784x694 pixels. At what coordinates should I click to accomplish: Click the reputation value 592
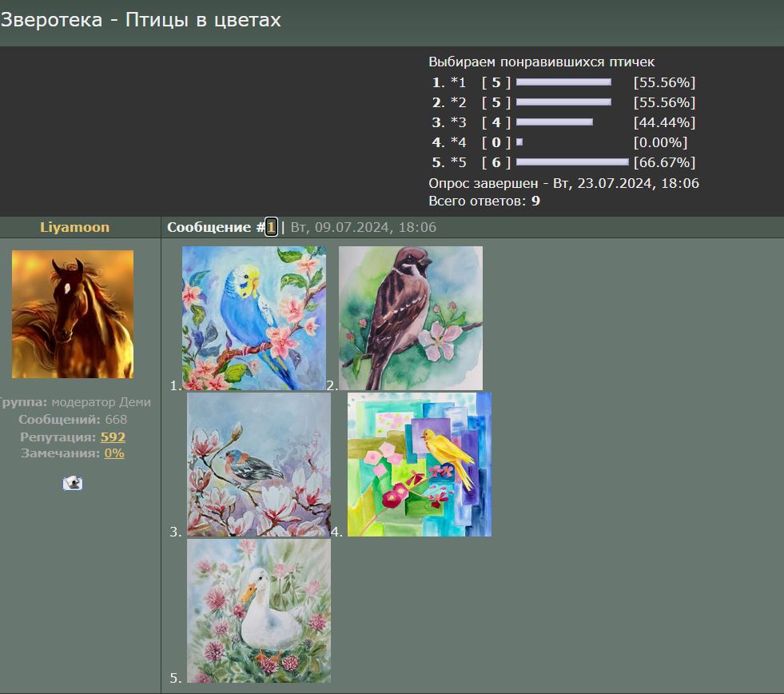pos(113,437)
